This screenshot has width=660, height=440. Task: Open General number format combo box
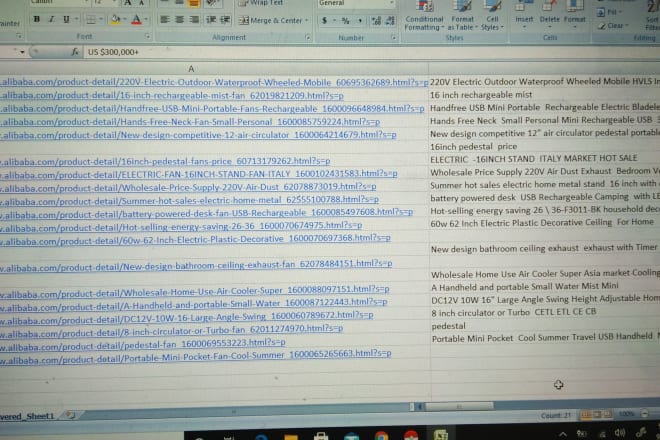pyautogui.click(x=356, y=3)
